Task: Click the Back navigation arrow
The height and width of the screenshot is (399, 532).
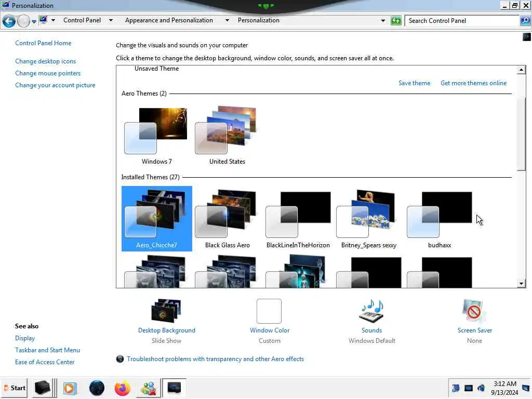Action: [x=9, y=21]
